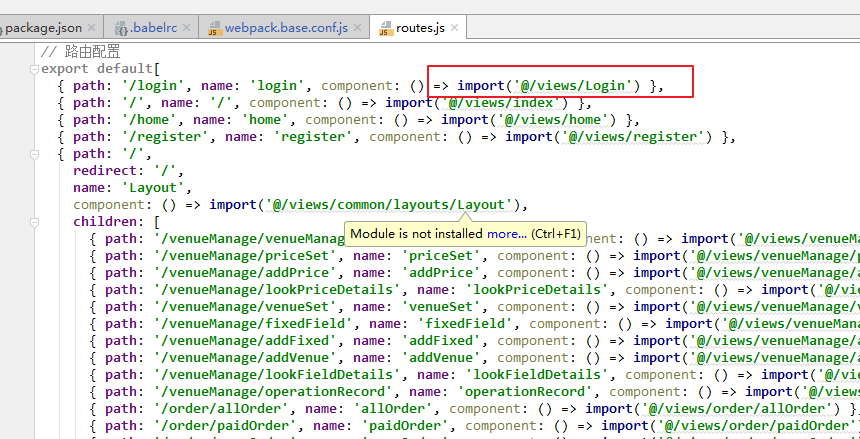
Task: Collapse the export default code block
Action: 34,69
